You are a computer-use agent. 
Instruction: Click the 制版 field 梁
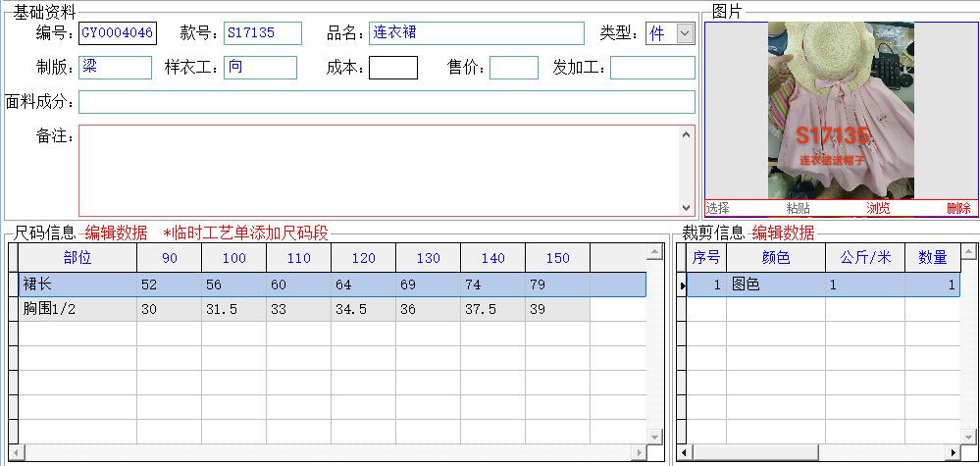pos(115,68)
